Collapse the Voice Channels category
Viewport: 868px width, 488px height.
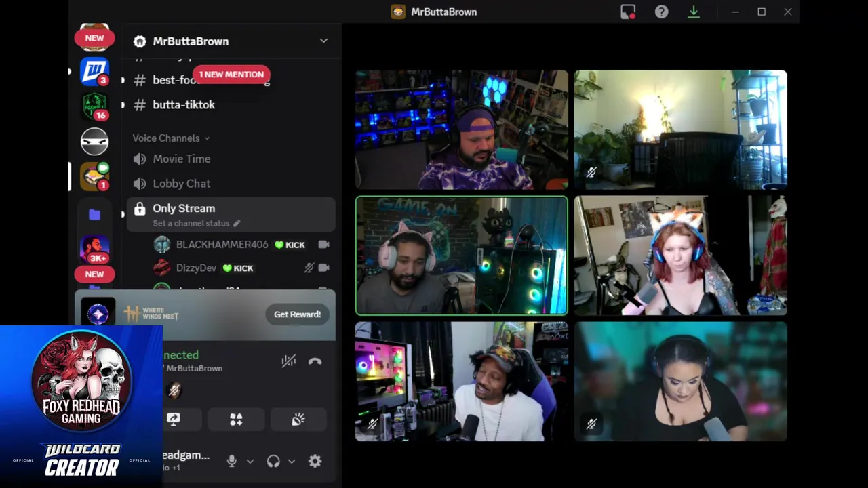point(171,138)
